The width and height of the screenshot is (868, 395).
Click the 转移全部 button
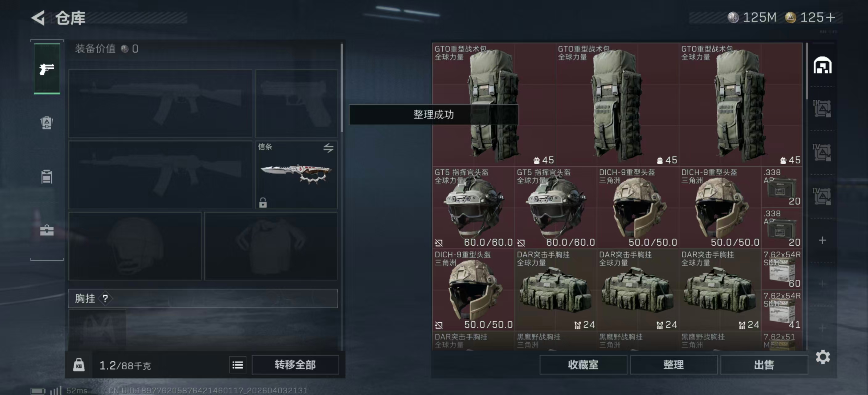pyautogui.click(x=295, y=365)
